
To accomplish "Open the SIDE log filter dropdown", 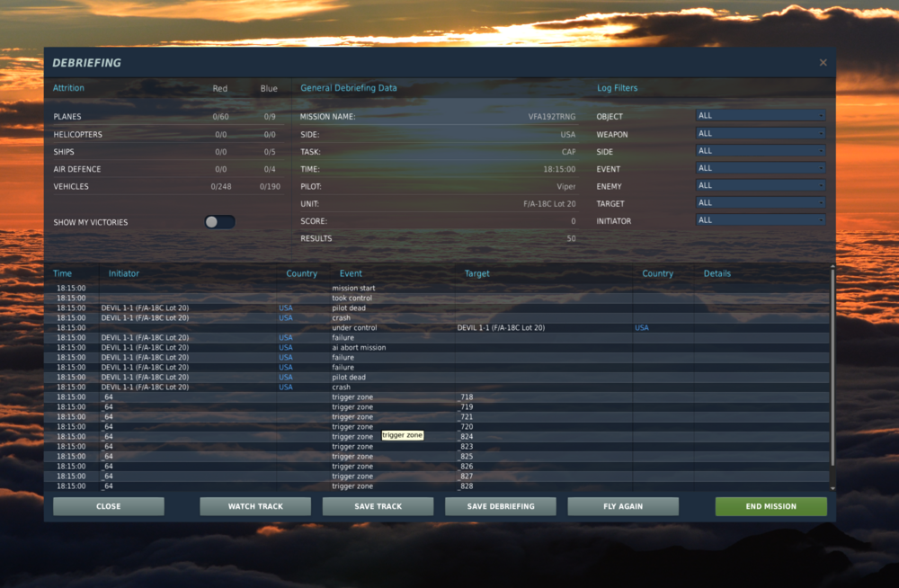I will (761, 151).
